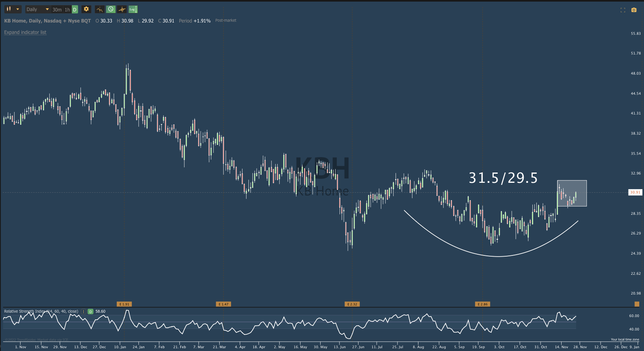Click the 20.98 price axis label
This screenshot has height=351, width=644.
[636, 293]
